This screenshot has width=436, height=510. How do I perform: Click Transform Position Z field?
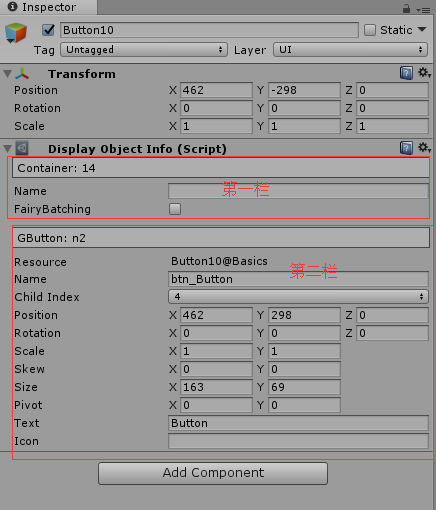point(392,90)
